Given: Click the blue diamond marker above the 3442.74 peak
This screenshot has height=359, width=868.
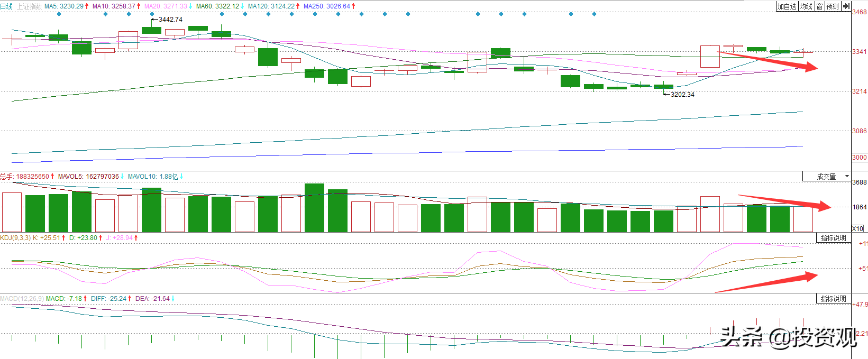Looking at the screenshot, I should [x=152, y=14].
